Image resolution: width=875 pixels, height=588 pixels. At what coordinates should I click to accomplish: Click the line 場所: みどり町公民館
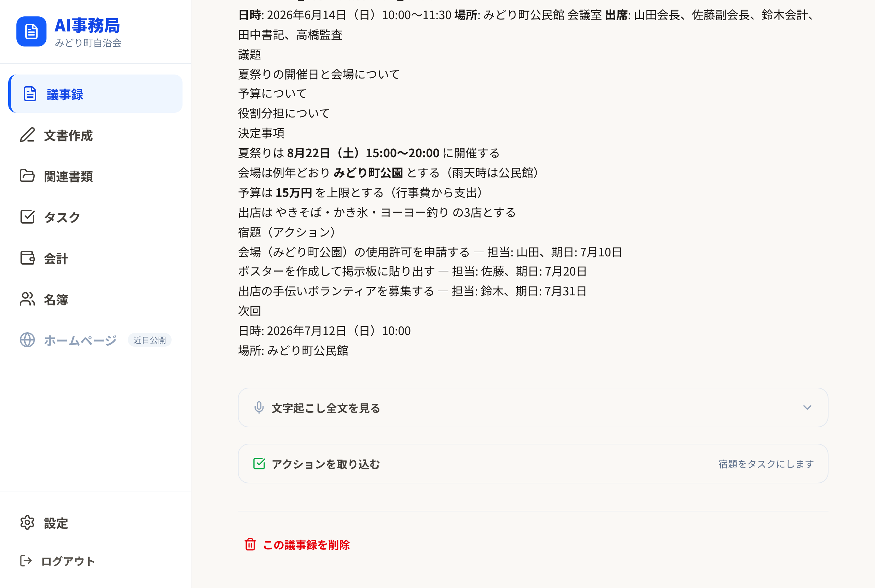293,351
